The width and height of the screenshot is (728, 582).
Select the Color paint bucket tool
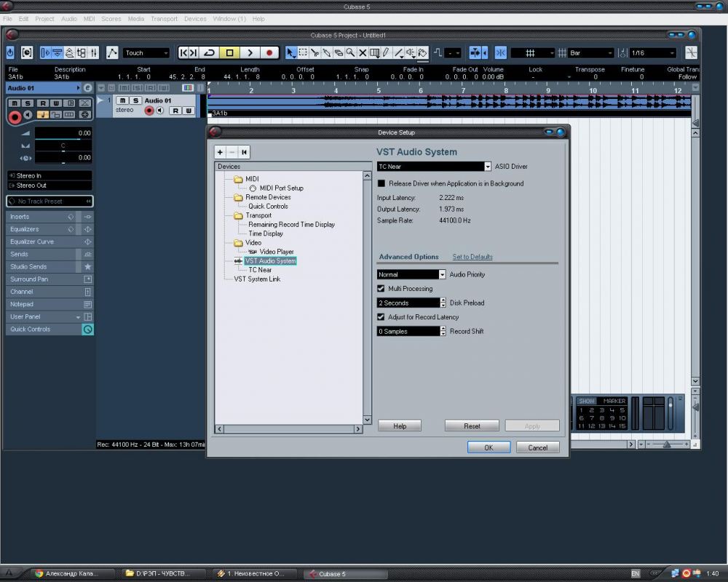coord(422,53)
